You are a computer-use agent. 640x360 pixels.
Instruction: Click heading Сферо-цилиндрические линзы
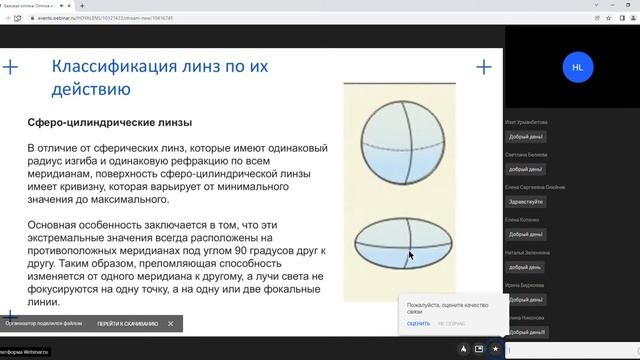click(x=109, y=122)
